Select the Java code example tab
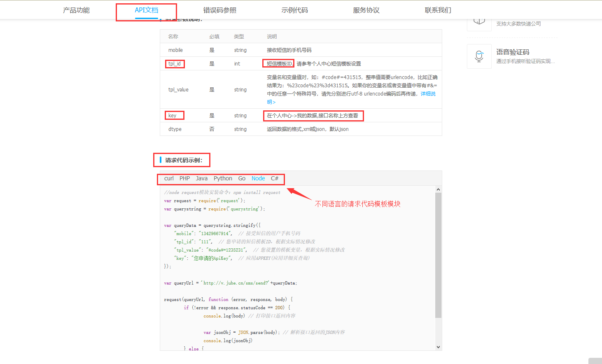602x364 pixels. coord(202,178)
